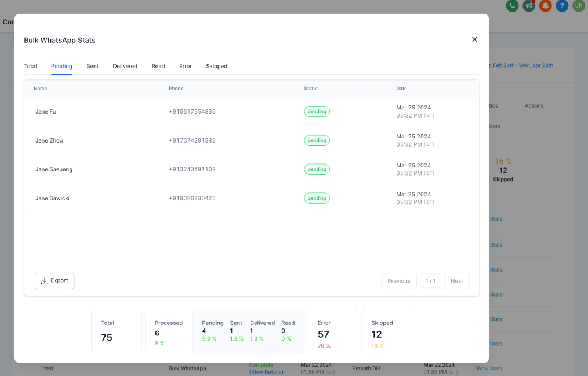Click phone number +915617554835

[x=193, y=112]
